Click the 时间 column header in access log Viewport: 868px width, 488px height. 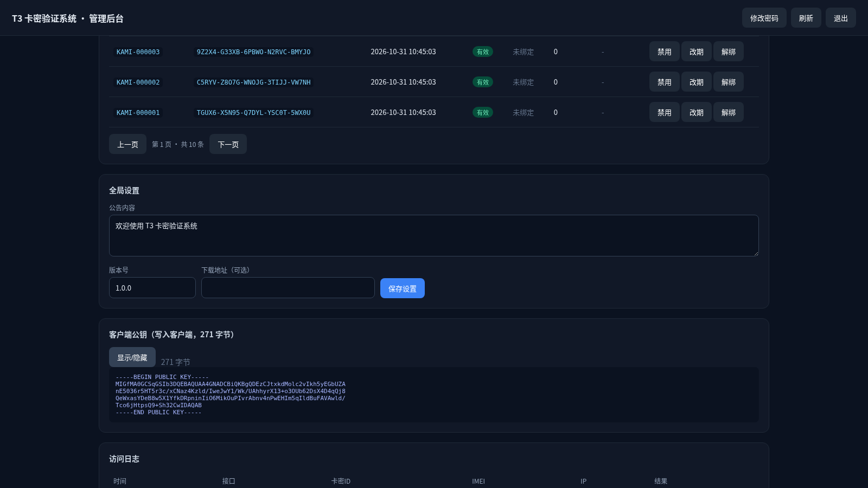click(x=120, y=481)
